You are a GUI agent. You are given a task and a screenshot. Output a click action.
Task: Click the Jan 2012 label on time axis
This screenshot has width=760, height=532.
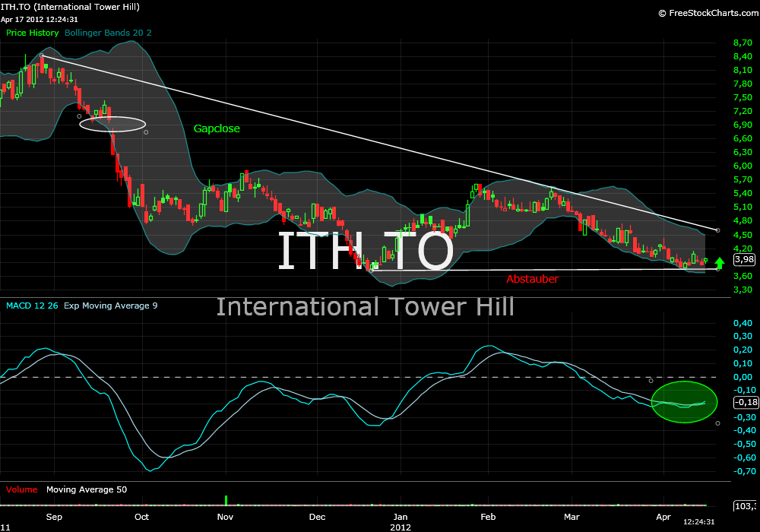[x=401, y=522]
